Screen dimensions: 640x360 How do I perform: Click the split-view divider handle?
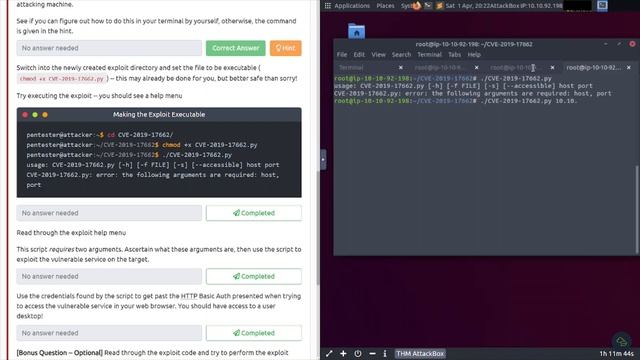click(323, 159)
